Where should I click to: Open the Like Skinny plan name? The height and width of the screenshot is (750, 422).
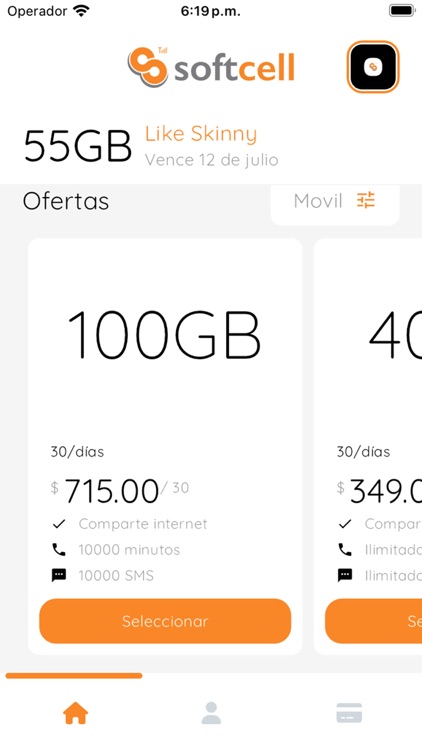[201, 134]
